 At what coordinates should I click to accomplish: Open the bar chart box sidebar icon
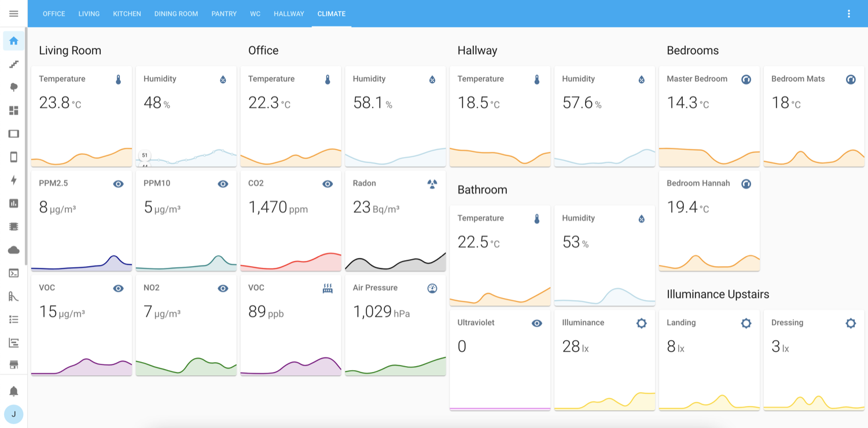14,203
